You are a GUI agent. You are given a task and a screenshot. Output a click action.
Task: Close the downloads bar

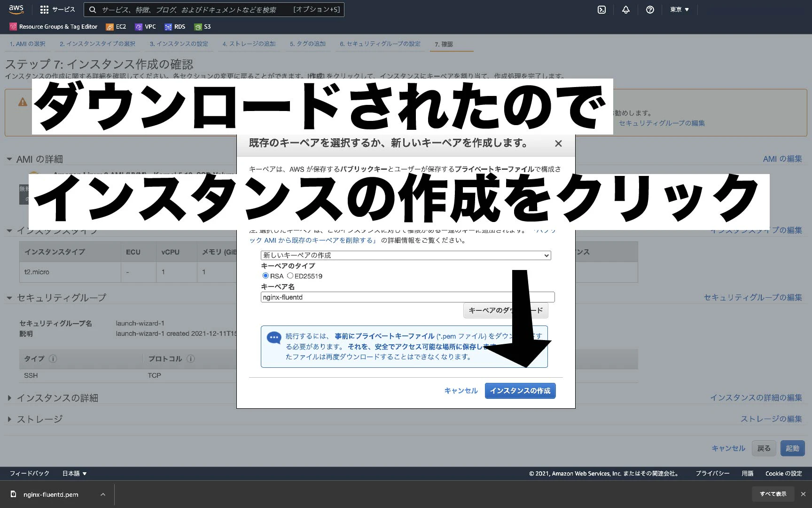point(803,494)
